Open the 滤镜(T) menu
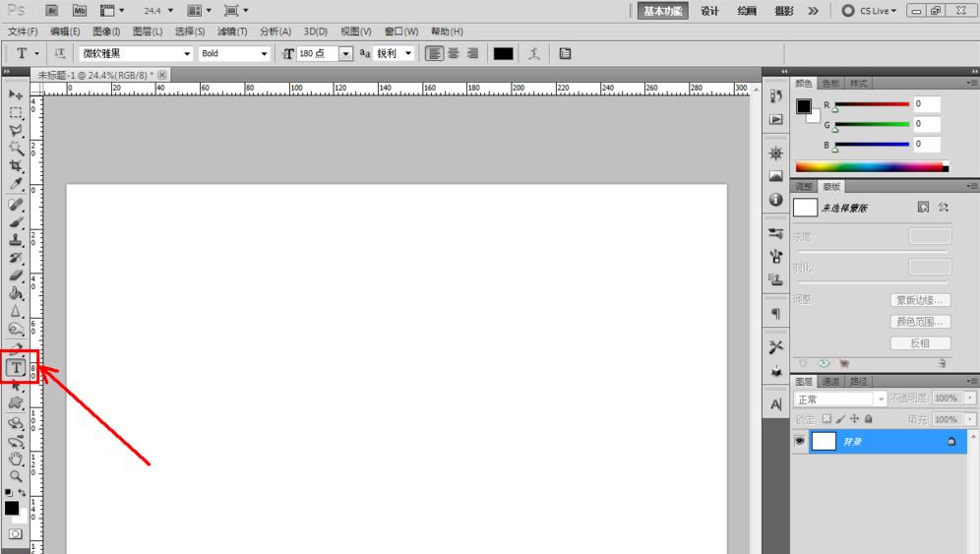The height and width of the screenshot is (554, 980). click(x=232, y=31)
